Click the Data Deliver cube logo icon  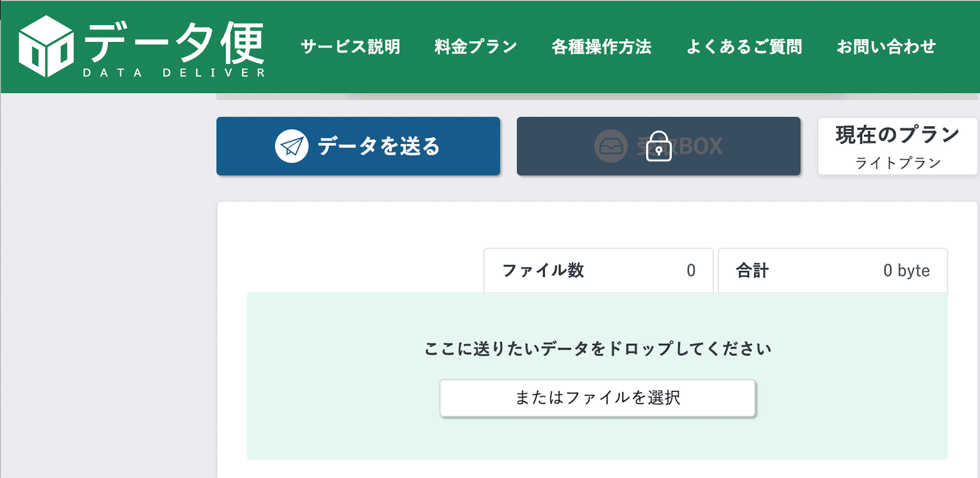tap(46, 46)
